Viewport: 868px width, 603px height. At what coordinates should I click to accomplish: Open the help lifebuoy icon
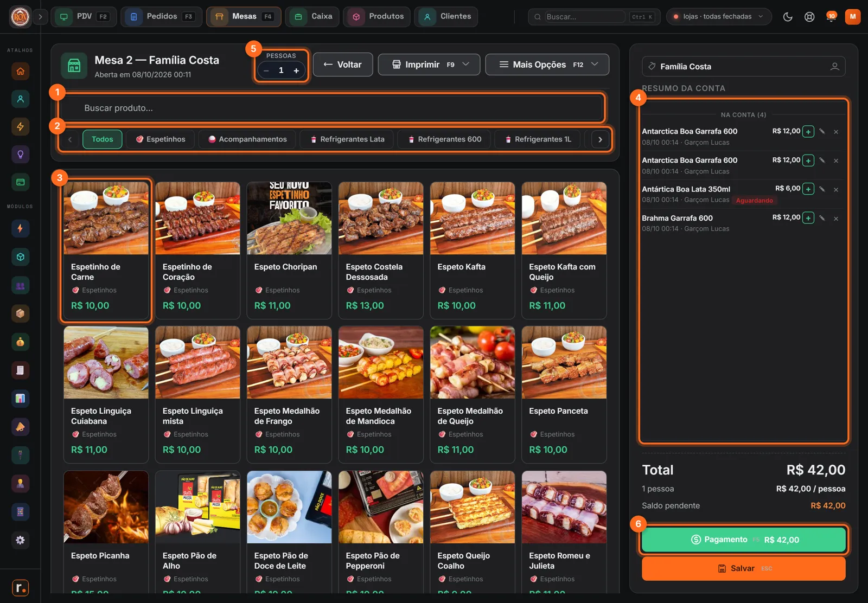coord(809,17)
